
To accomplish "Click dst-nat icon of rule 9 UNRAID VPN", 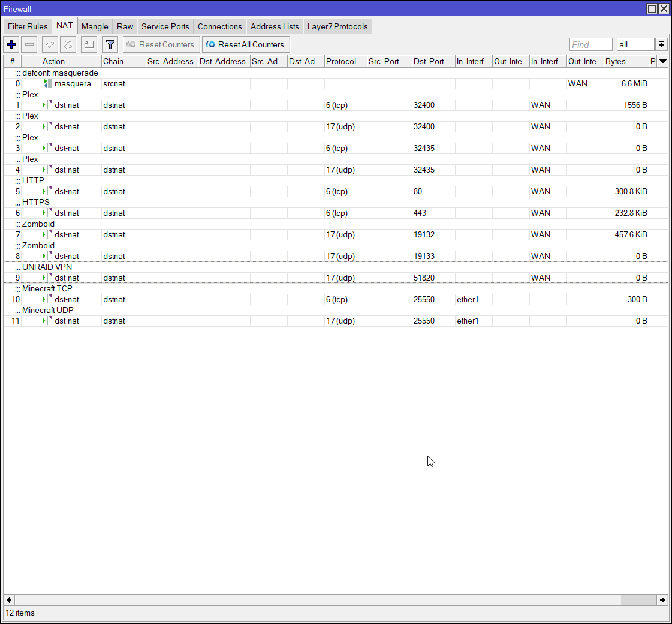I will [47, 278].
